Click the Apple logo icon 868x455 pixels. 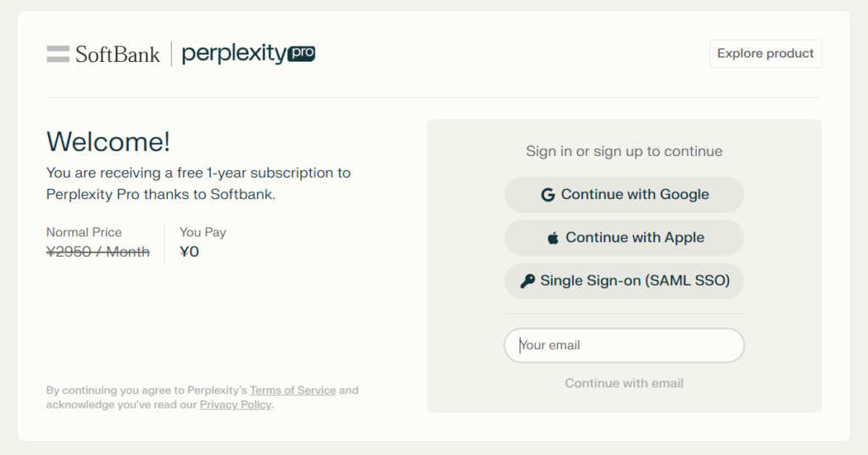coord(553,238)
